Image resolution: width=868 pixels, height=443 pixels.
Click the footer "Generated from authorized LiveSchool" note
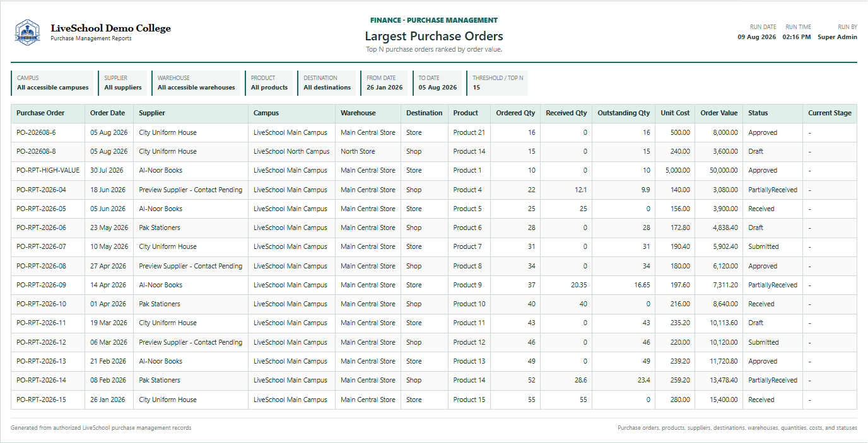[101, 428]
